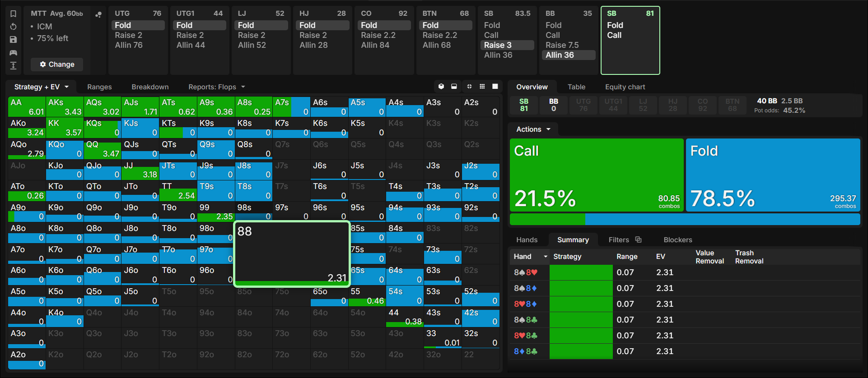Click the SB 81 player chip in Overview

(524, 105)
